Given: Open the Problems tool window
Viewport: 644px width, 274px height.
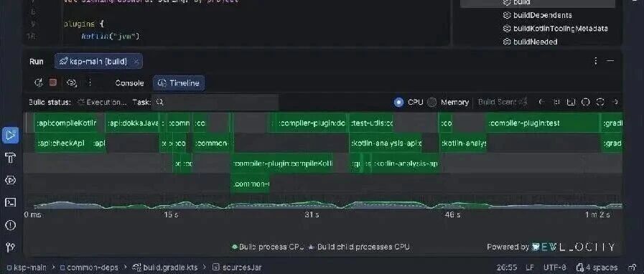Looking at the screenshot, I should pyautogui.click(x=10, y=225).
